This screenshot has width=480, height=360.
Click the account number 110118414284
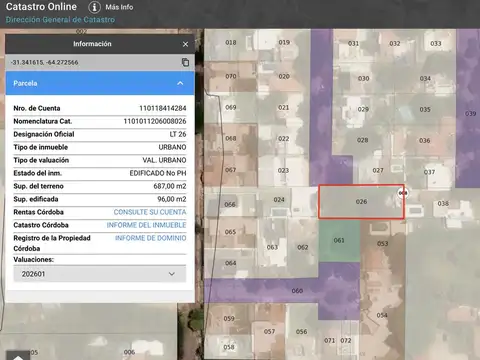[163, 108]
